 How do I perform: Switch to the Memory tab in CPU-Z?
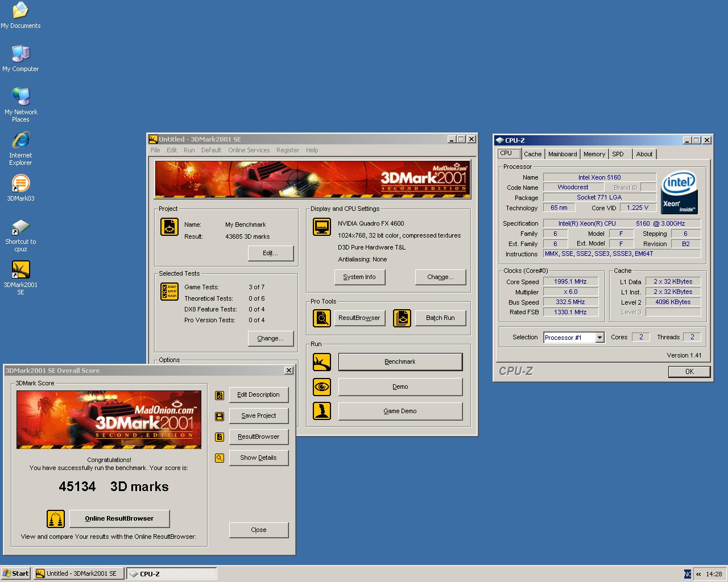pyautogui.click(x=594, y=154)
